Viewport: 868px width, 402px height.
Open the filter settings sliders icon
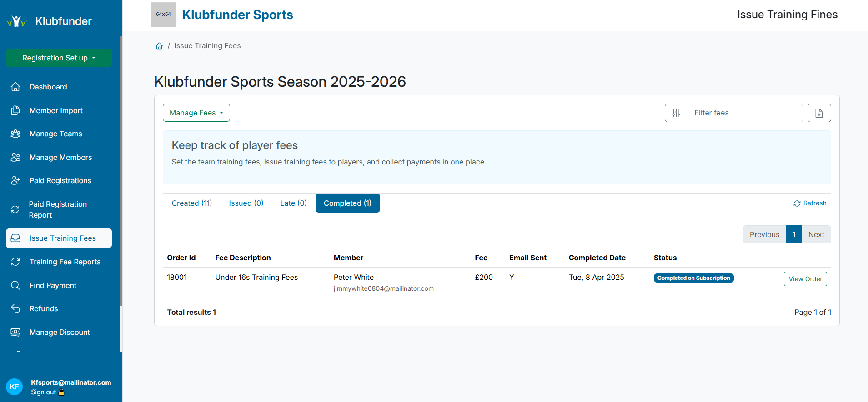[x=676, y=113]
